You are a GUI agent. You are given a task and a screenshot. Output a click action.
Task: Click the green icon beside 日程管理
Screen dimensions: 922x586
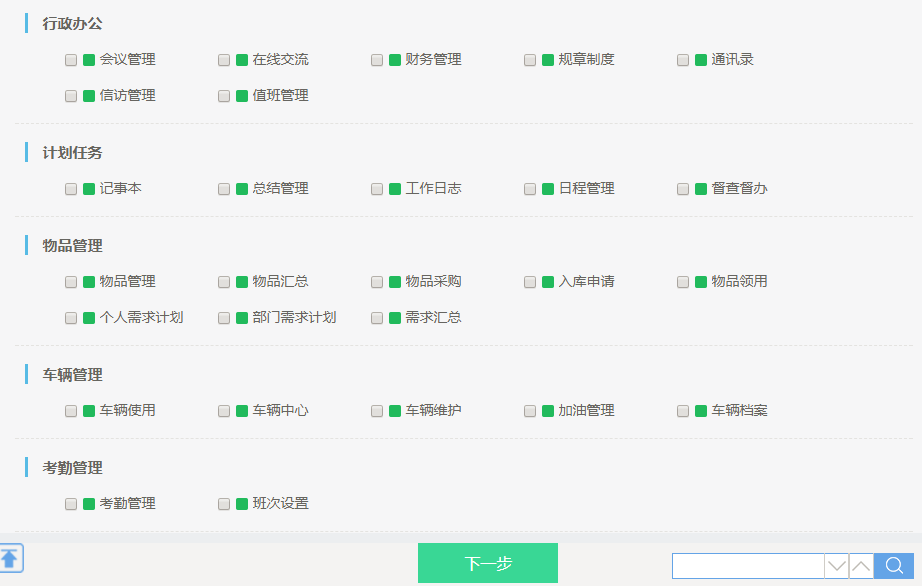tap(548, 189)
